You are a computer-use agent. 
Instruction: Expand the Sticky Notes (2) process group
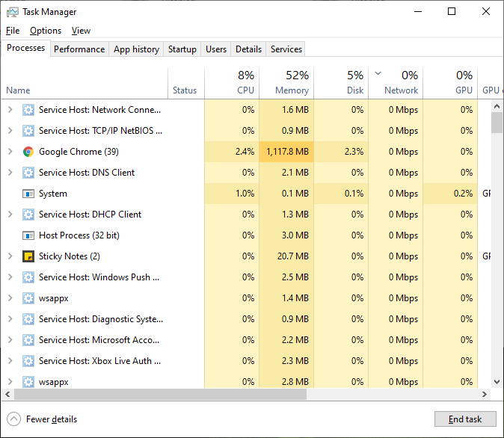(x=10, y=256)
